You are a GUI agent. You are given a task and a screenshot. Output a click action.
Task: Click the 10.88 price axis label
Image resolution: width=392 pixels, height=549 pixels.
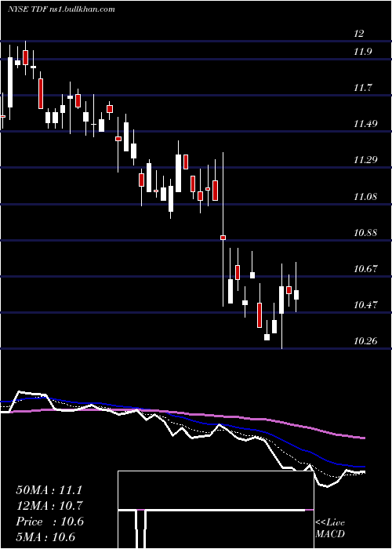point(365,232)
